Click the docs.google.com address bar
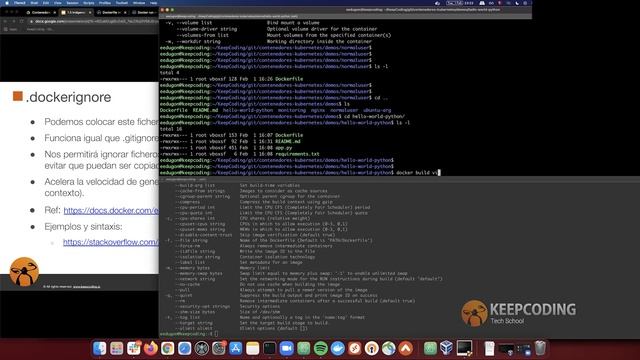The width and height of the screenshot is (640, 360). (92, 21)
